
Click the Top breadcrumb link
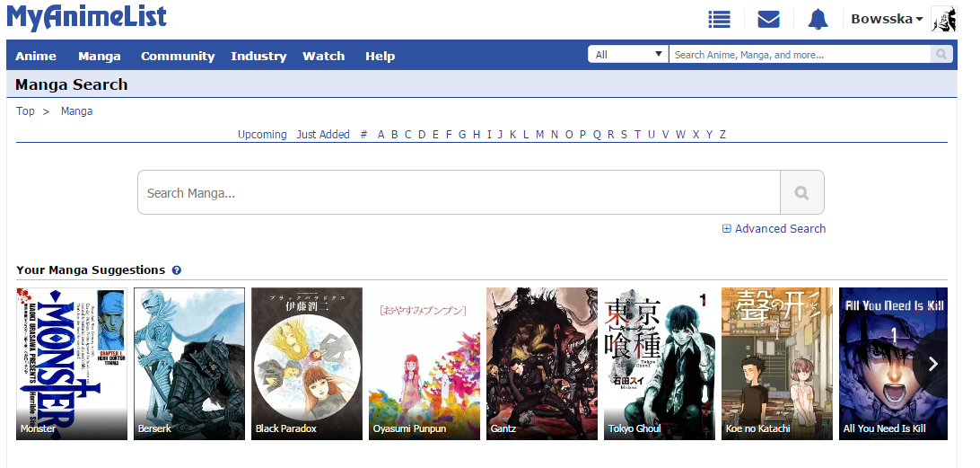pyautogui.click(x=25, y=110)
